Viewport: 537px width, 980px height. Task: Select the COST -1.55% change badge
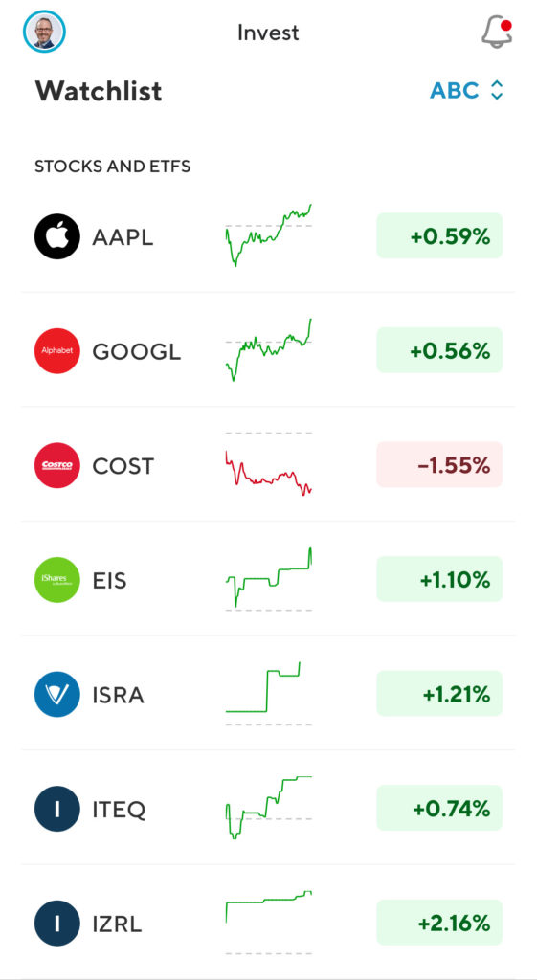pos(439,465)
